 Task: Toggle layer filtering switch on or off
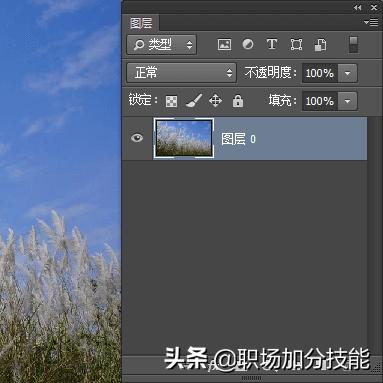pos(353,45)
